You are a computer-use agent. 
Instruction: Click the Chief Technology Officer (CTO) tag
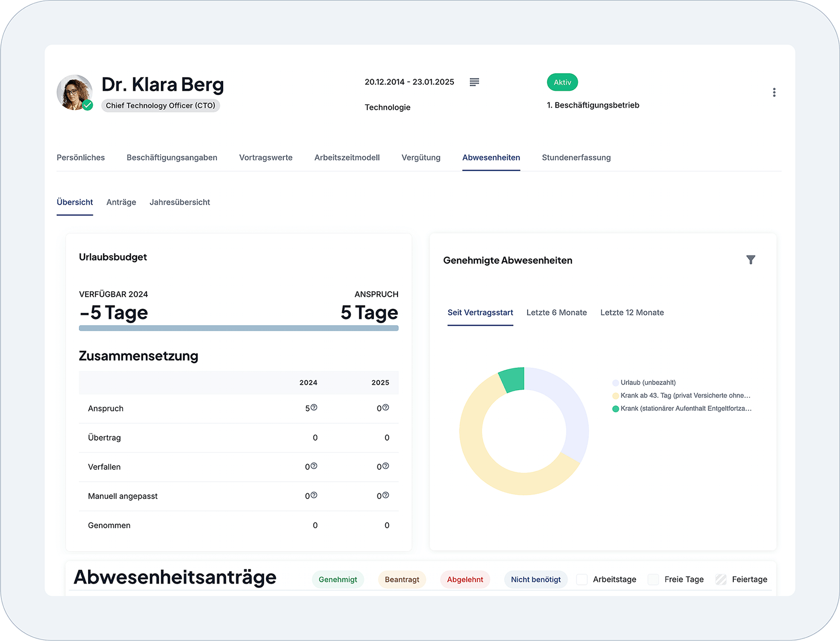click(161, 106)
